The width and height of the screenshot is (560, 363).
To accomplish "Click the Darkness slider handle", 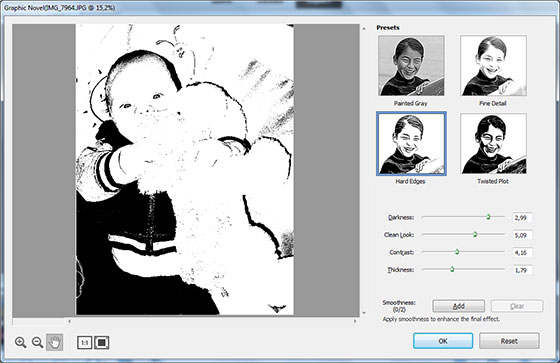I will tap(488, 217).
